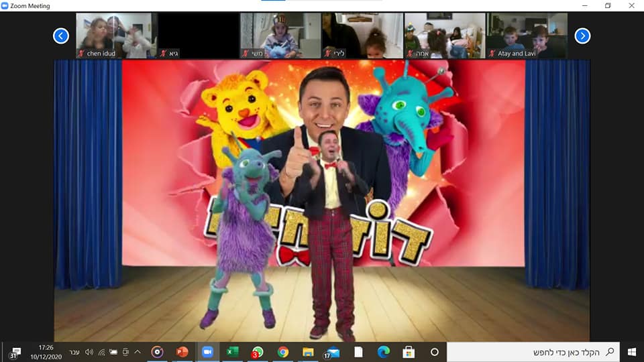The image size is (644, 362).
Task: Click the muted microphone icon on 'chen idud'
Action: point(81,54)
